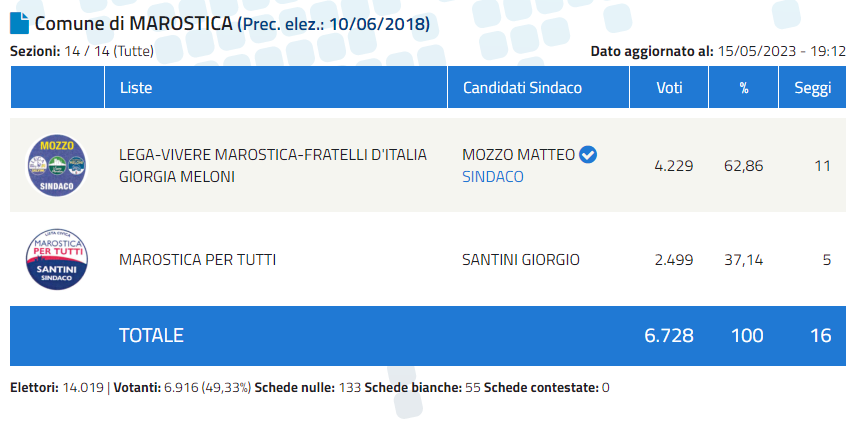Image resolution: width=867 pixels, height=429 pixels.
Task: Select candidate name SANTINI GIORGIO
Action: point(521,260)
